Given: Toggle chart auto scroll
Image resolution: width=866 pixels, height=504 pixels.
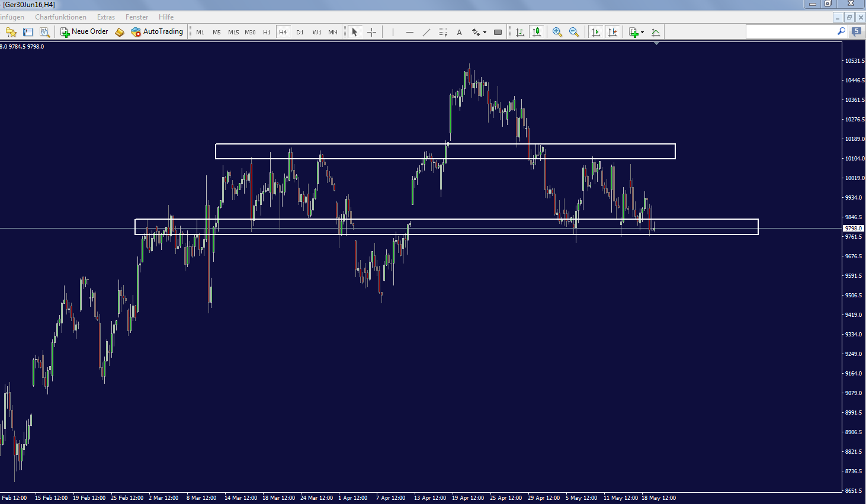Looking at the screenshot, I should point(596,32).
